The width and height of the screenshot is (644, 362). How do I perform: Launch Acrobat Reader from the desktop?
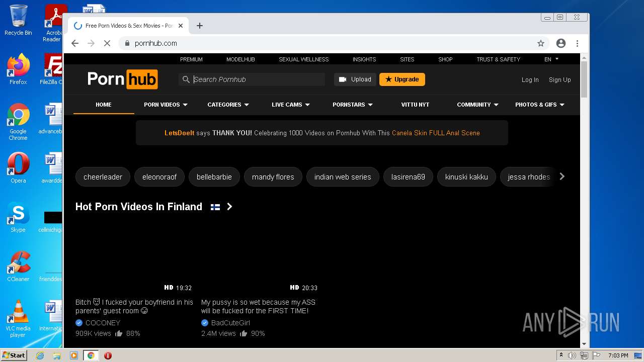coord(53,23)
